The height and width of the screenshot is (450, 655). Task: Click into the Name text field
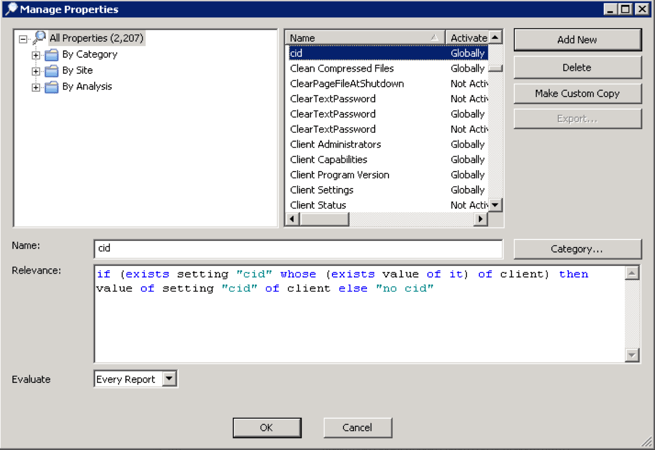(x=298, y=249)
